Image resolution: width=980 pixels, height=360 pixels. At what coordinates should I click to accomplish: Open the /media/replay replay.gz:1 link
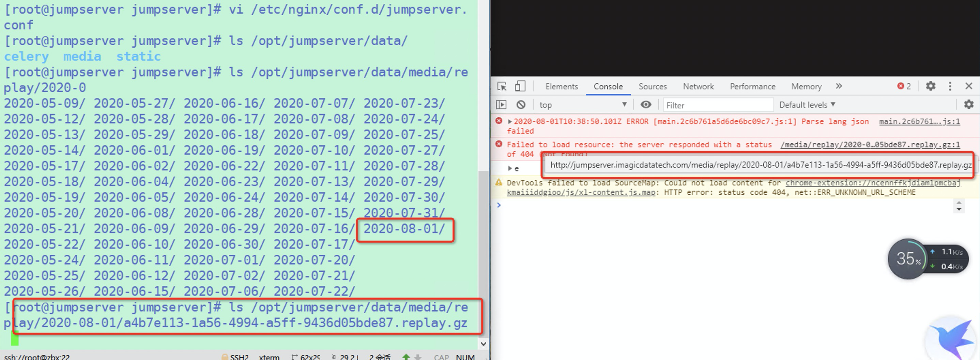(870, 145)
